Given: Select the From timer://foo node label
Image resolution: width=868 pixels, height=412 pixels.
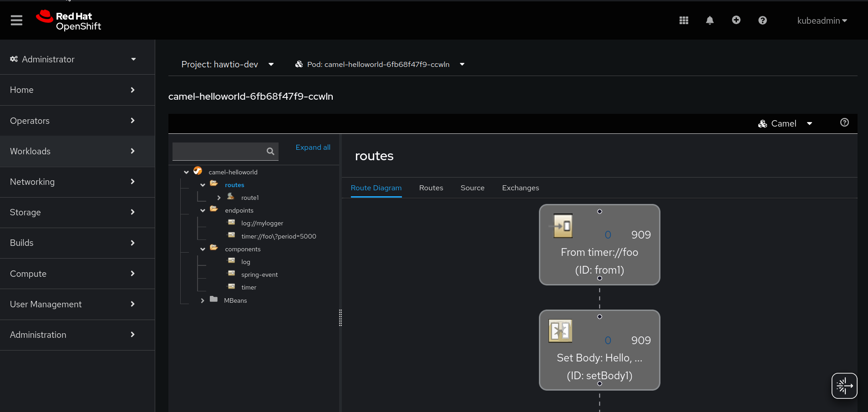Looking at the screenshot, I should 599,252.
